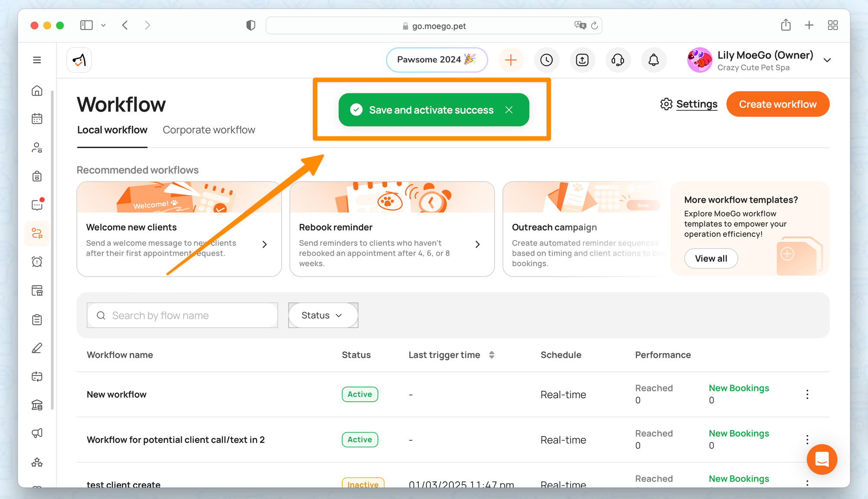The height and width of the screenshot is (499, 868).
Task: Click the orange plus quick-add icon
Action: pos(511,60)
